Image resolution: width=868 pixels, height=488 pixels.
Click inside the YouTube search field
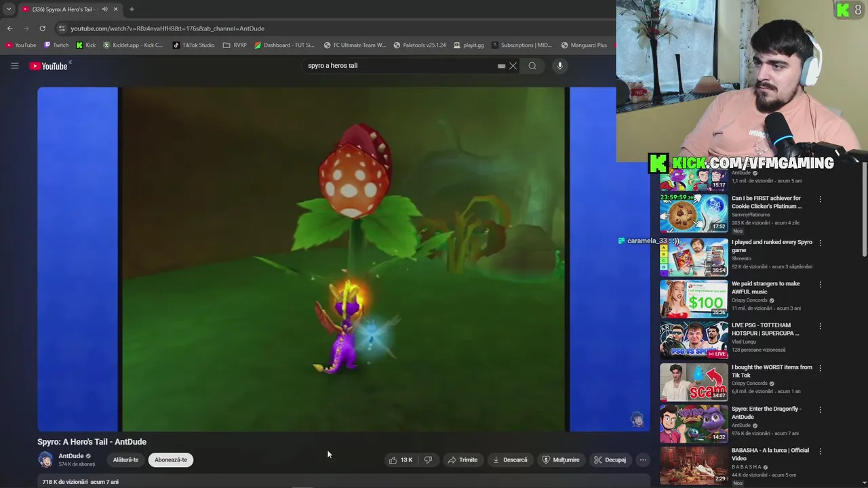[x=400, y=66]
